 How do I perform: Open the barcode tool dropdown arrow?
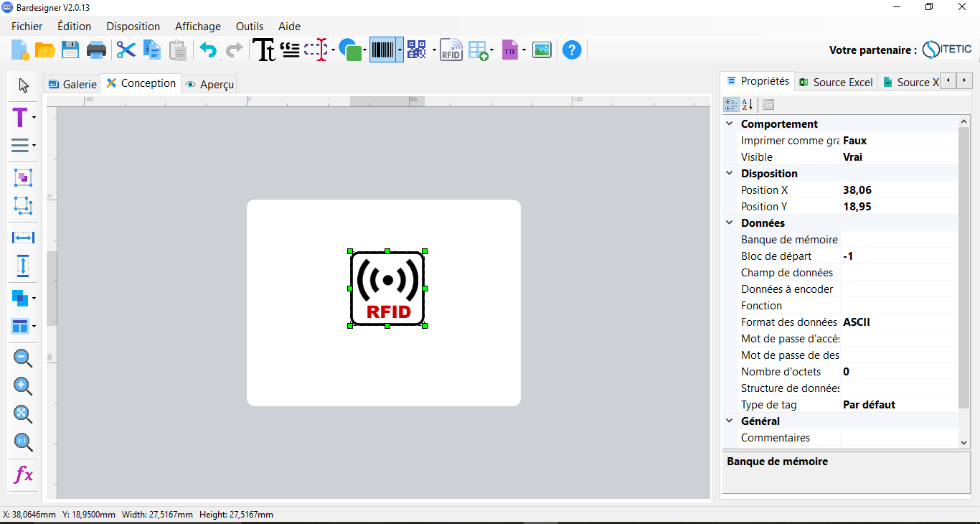pos(400,50)
